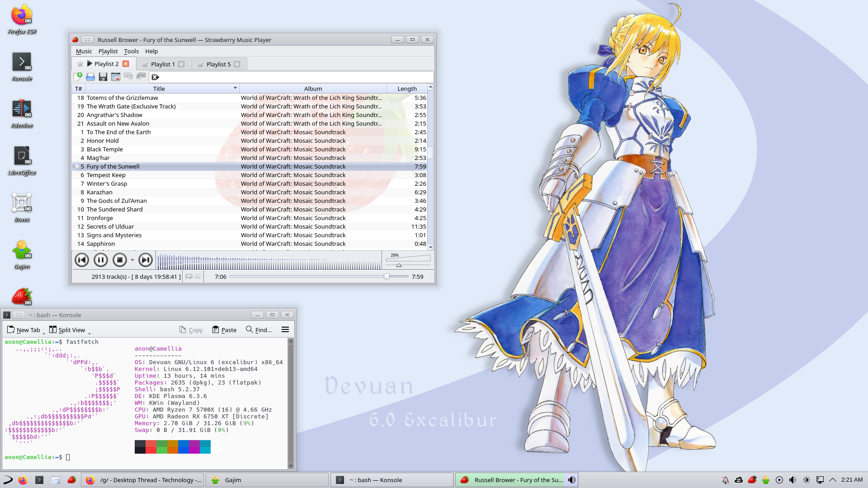Viewport: 868px width, 488px height.
Task: Mute audio from Strawberry taskbar entry
Action: pos(572,480)
